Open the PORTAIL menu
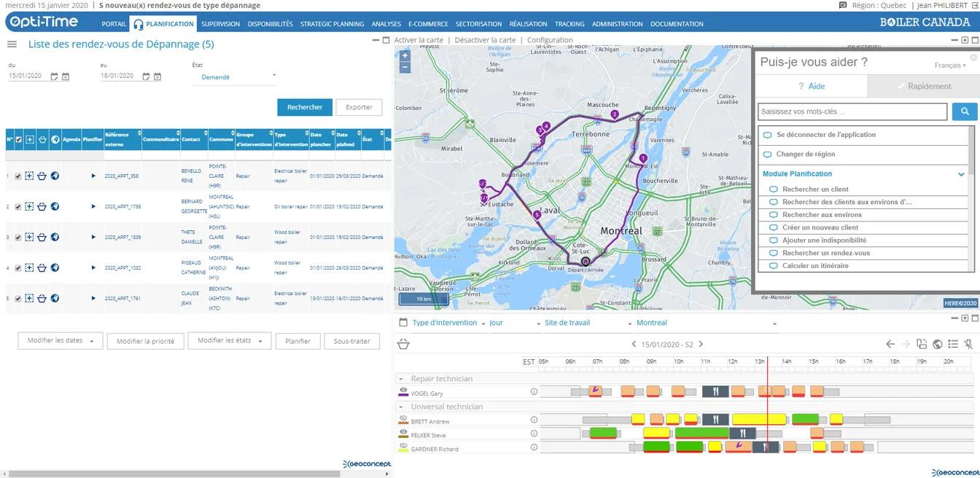The image size is (980, 478). point(114,24)
